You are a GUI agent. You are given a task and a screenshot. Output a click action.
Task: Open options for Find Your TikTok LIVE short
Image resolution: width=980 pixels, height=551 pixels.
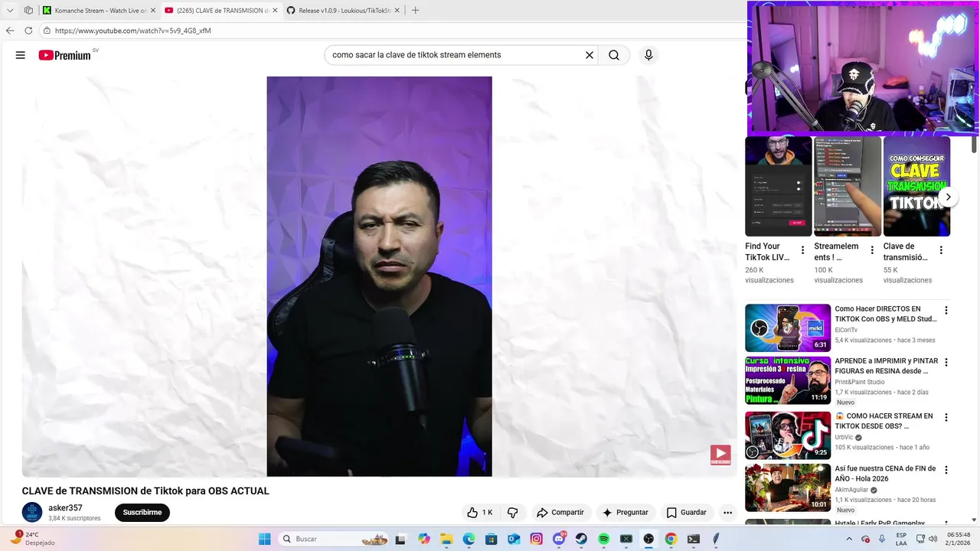pos(802,250)
